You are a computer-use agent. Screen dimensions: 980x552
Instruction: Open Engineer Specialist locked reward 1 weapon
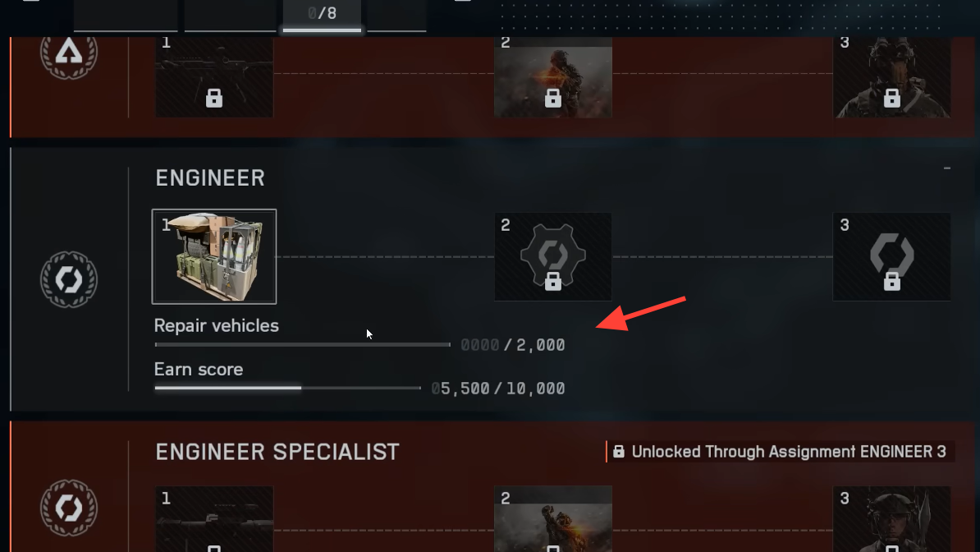(213, 519)
